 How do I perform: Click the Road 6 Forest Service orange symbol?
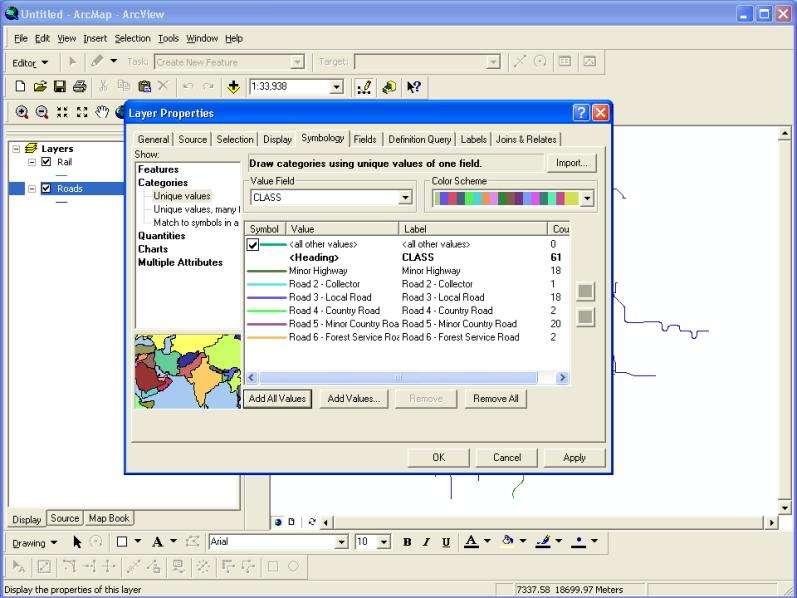(x=266, y=337)
